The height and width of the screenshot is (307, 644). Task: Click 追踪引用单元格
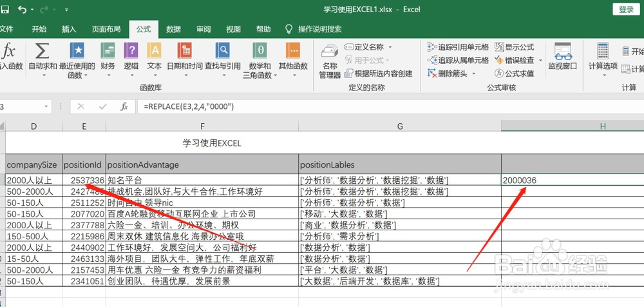[x=458, y=47]
